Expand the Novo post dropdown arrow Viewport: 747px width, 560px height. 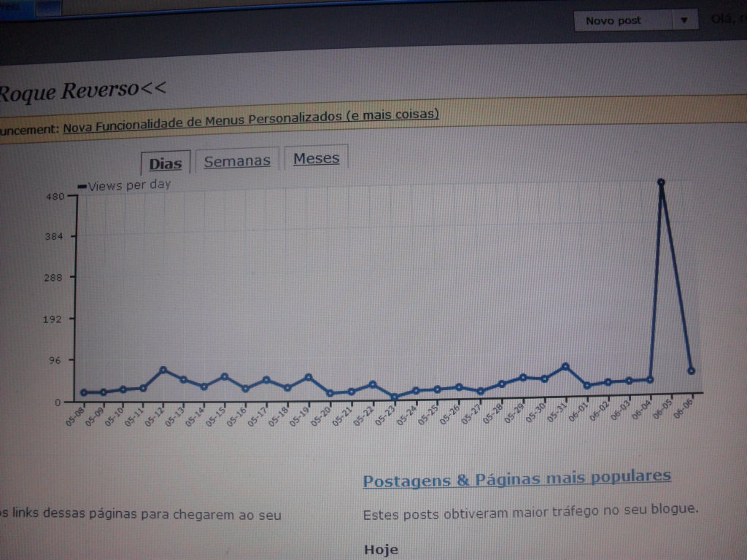684,20
